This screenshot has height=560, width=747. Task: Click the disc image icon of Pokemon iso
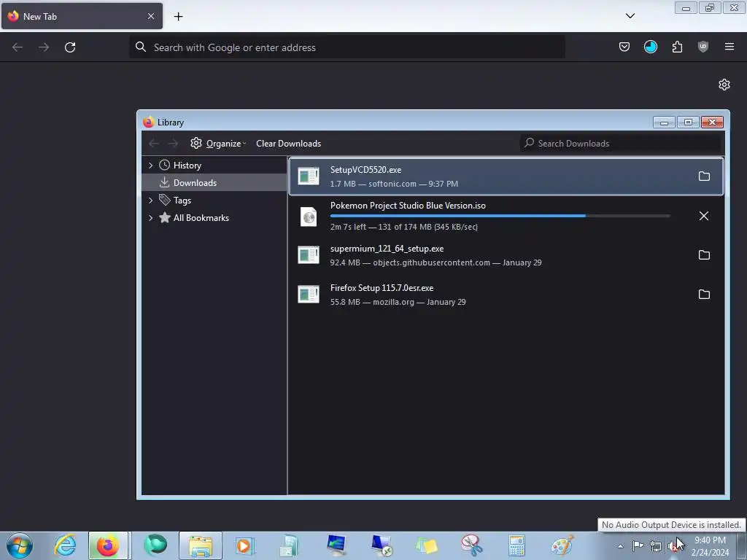point(309,217)
